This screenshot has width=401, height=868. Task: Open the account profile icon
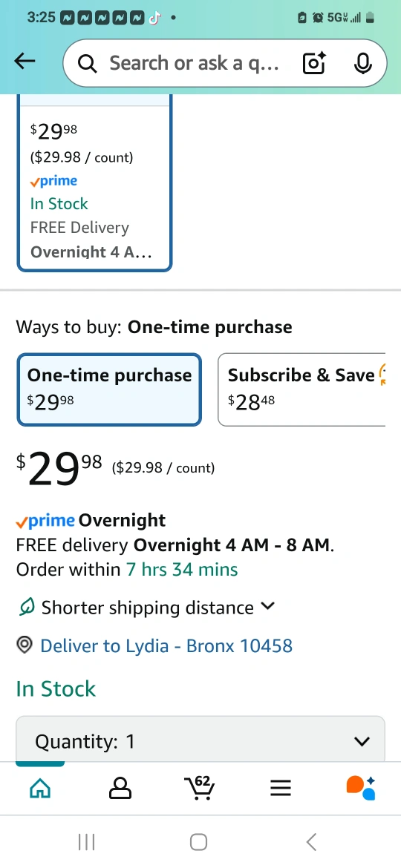120,788
